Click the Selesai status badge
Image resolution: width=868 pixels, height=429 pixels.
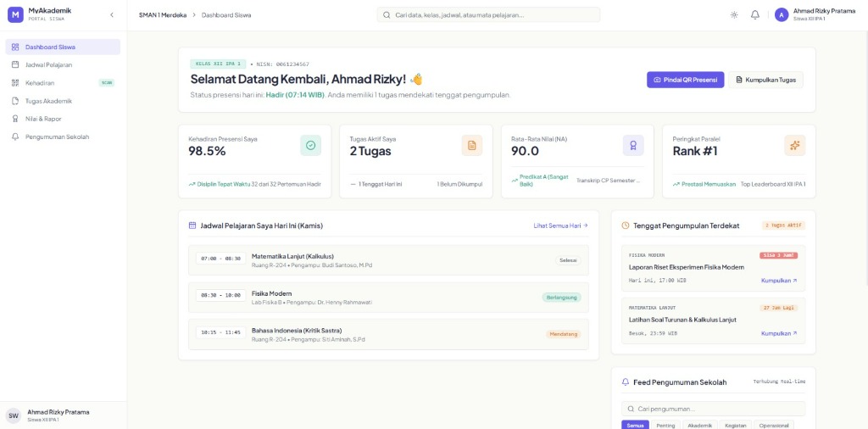(x=568, y=260)
